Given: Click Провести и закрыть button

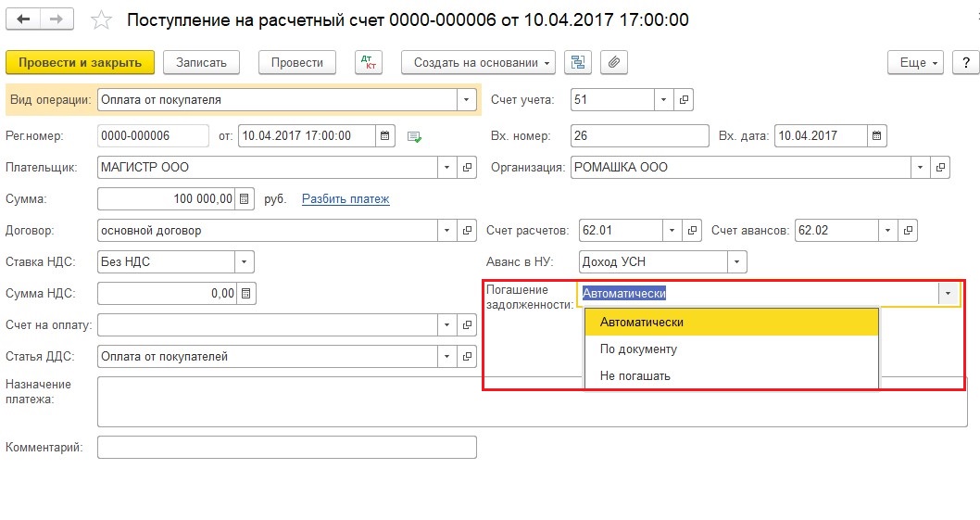Looking at the screenshot, I should pyautogui.click(x=80, y=63).
